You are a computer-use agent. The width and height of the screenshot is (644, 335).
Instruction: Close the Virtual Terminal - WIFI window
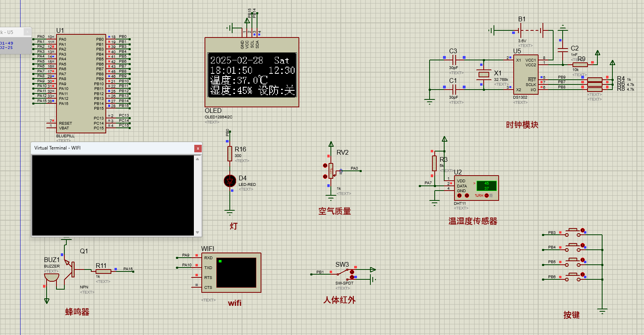(198, 148)
